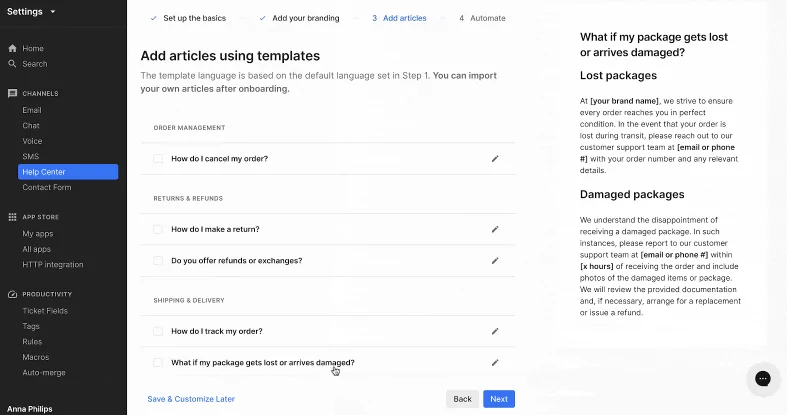Screen dimensions: 787x415
Task: Open the chat widget bubble icon
Action: pos(762,378)
